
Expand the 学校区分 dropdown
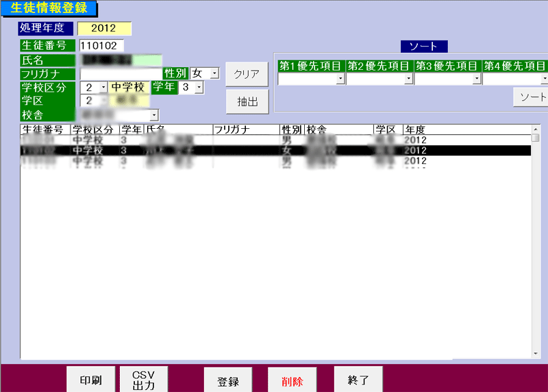[x=103, y=88]
